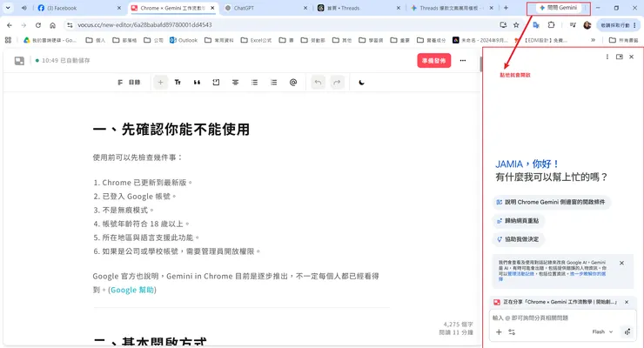Expand the Flash model dropdown

[602, 331]
